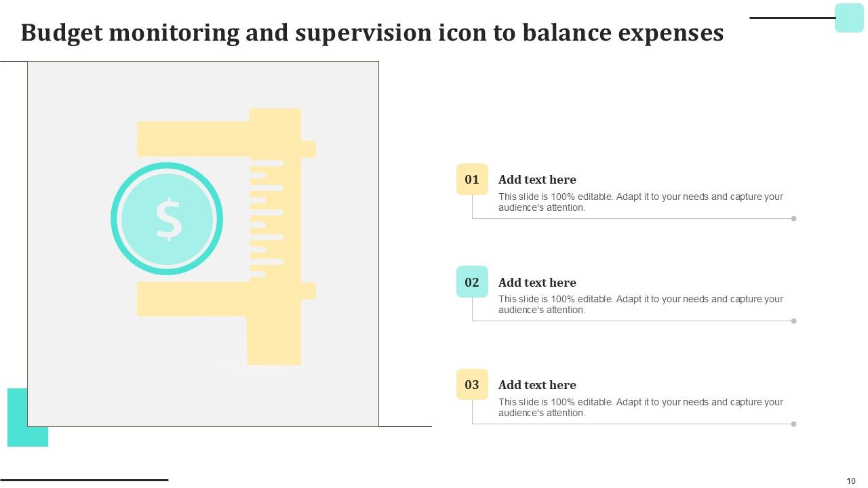The width and height of the screenshot is (868, 488).
Task: Click description text under item 03
Action: [x=640, y=407]
